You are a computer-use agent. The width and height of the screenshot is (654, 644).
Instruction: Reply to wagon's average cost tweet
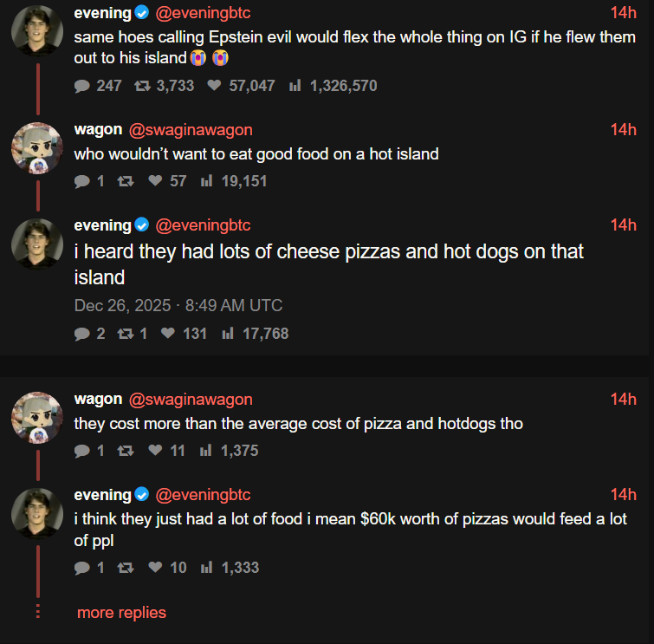click(82, 451)
